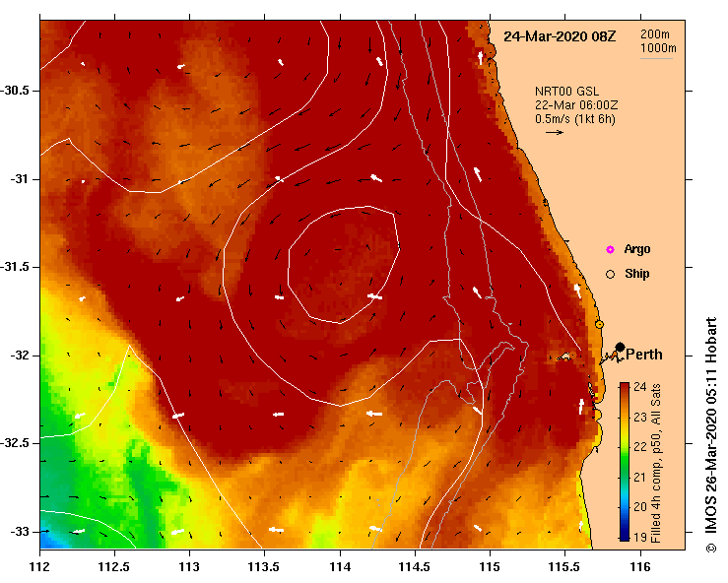Click the magenta Argo marker in legend
Image resolution: width=728 pixels, height=583 pixels.
610,250
